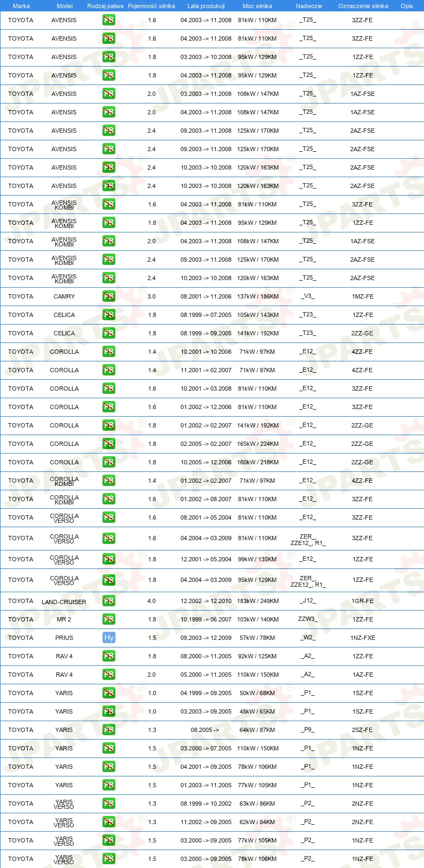
Task: Click the fuel icon for YARIS 68KM
Action: pyautogui.click(x=109, y=693)
